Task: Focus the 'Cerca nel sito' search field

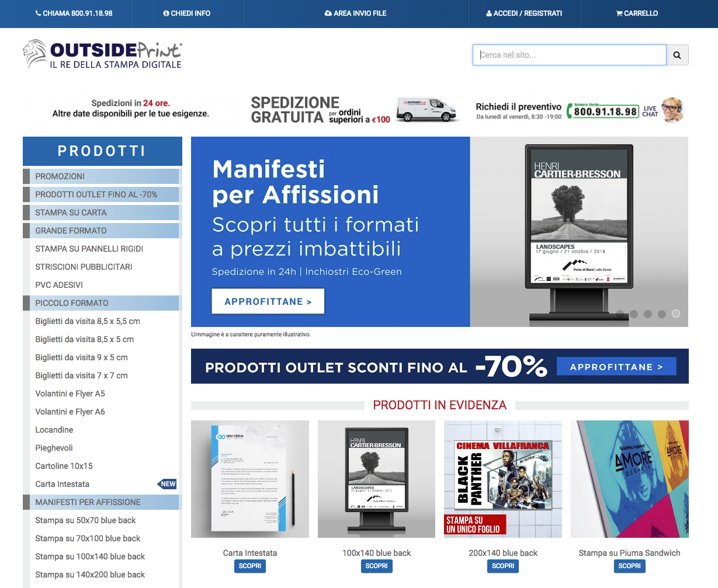Action: (x=570, y=55)
